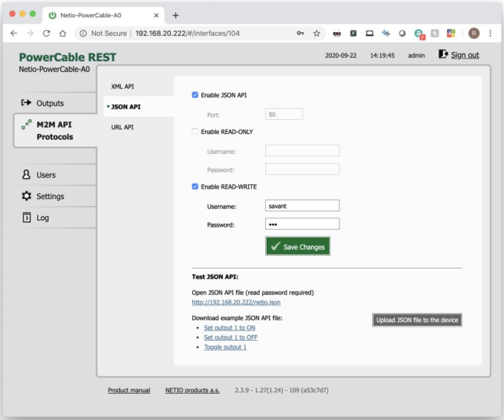This screenshot has width=504, height=420.
Task: Open the blue crosshair extension icon
Action: click(x=386, y=33)
